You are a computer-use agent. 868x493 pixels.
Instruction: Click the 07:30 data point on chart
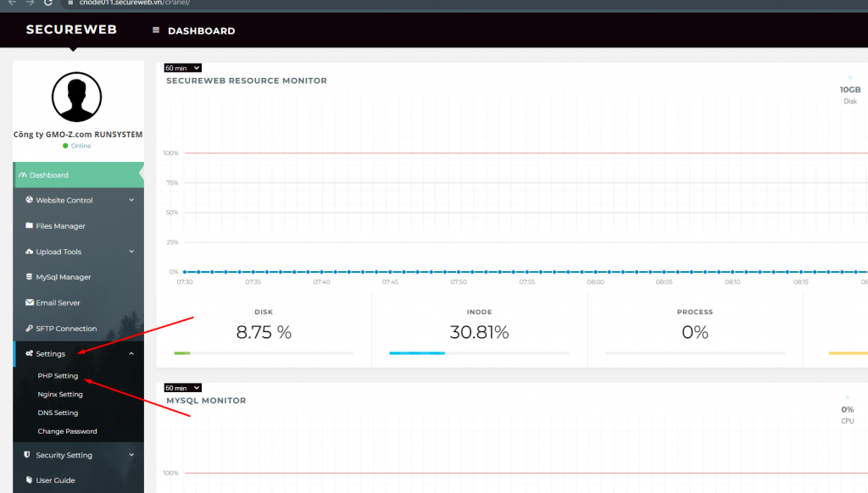tap(185, 272)
